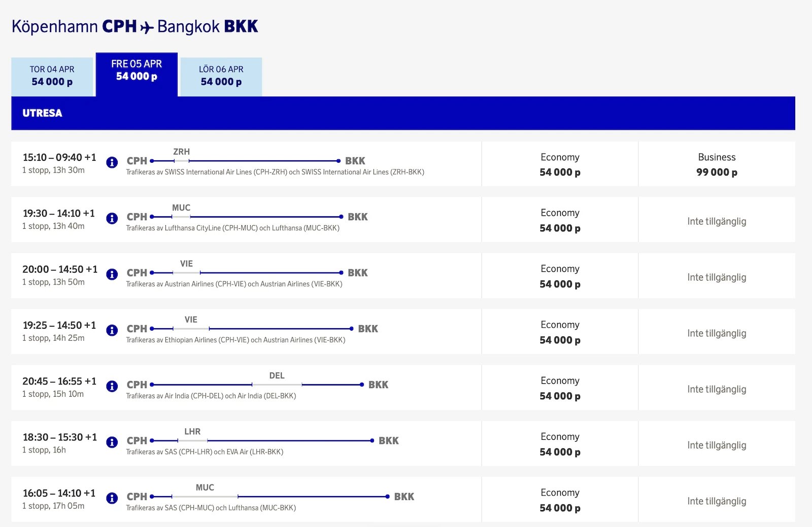
Task: Choose Economy fare for 20:00 Austrian flight
Action: pyautogui.click(x=560, y=276)
